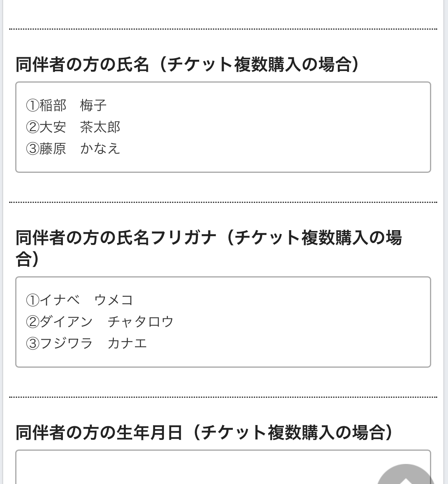Screen dimensions: 448x484
Task: Click the 同伴者の方の生年月日 heading label
Action: (x=99, y=432)
